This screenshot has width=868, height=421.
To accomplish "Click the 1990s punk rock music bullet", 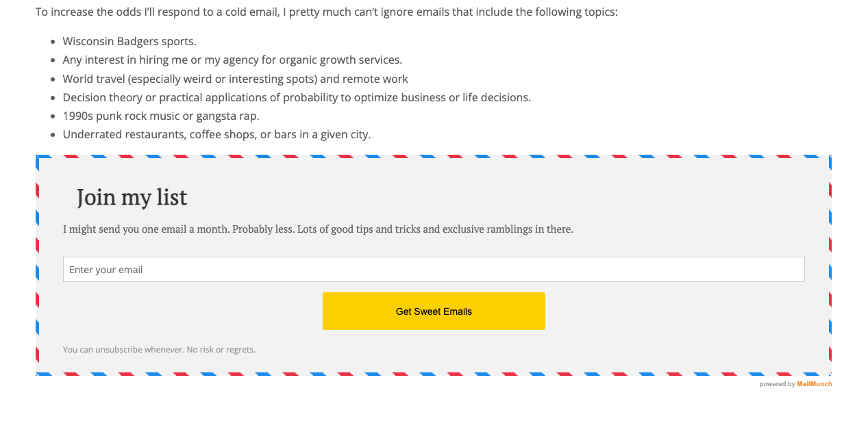I will (x=161, y=116).
